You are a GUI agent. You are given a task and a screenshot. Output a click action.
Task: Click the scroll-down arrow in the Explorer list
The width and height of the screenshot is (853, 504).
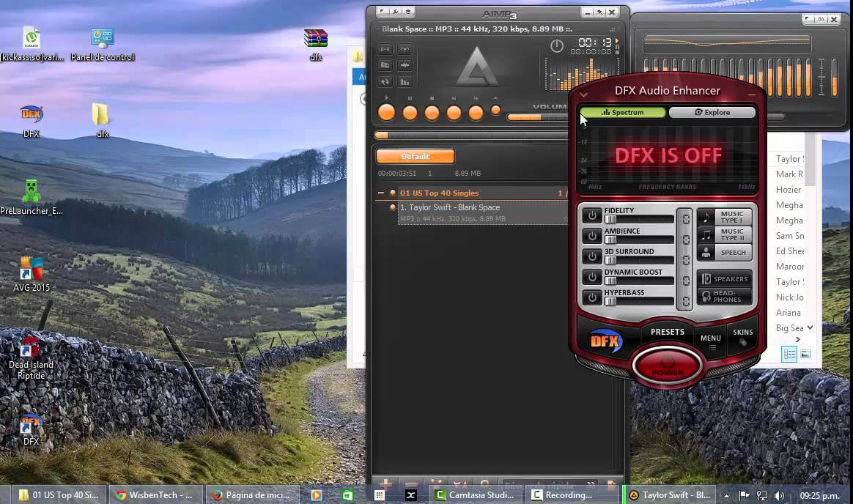[x=810, y=327]
